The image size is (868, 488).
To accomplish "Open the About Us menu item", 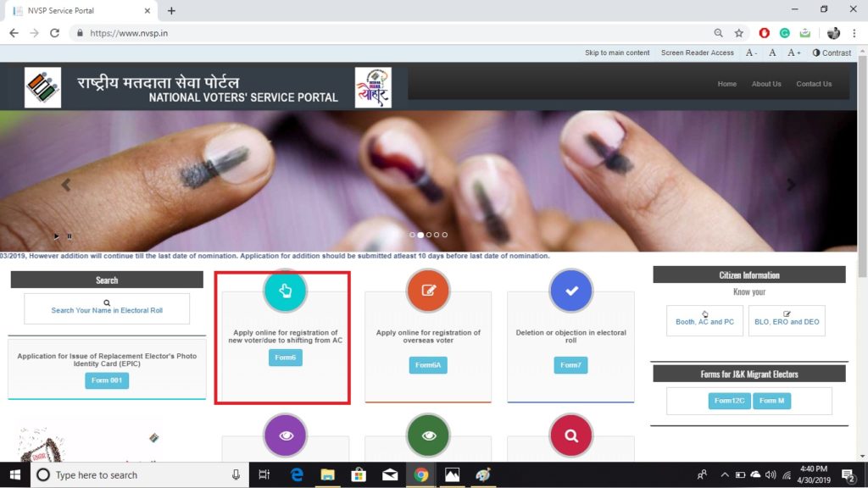I will [766, 84].
